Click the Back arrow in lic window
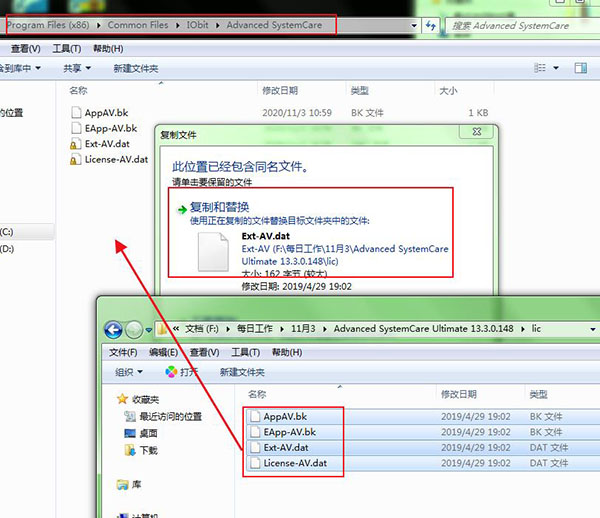The width and height of the screenshot is (600, 518). tap(113, 330)
